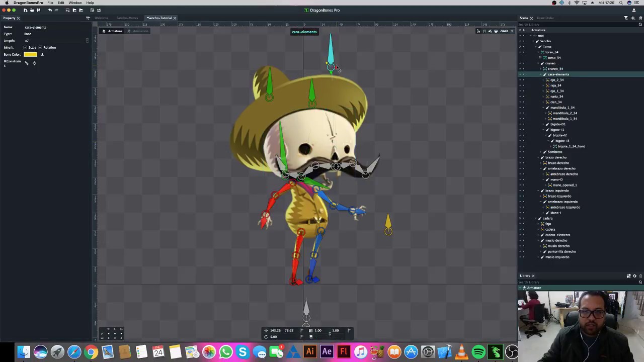Click the Open Project folder icon
Viewport: 644px width, 362px height.
(32, 10)
